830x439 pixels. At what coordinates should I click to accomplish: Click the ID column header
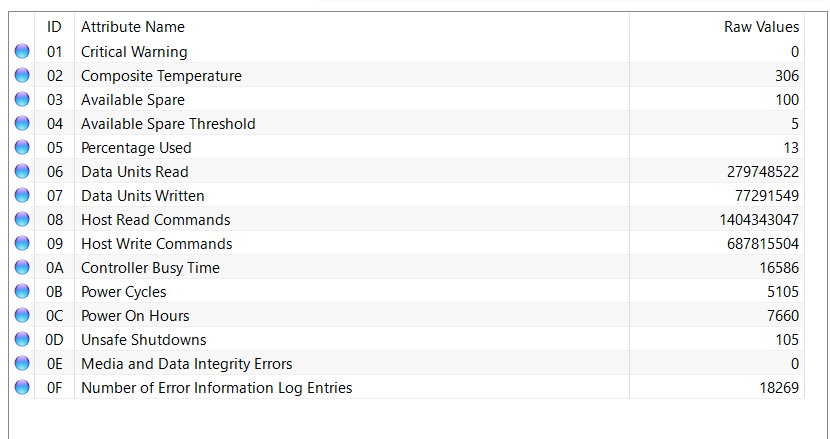pyautogui.click(x=55, y=26)
